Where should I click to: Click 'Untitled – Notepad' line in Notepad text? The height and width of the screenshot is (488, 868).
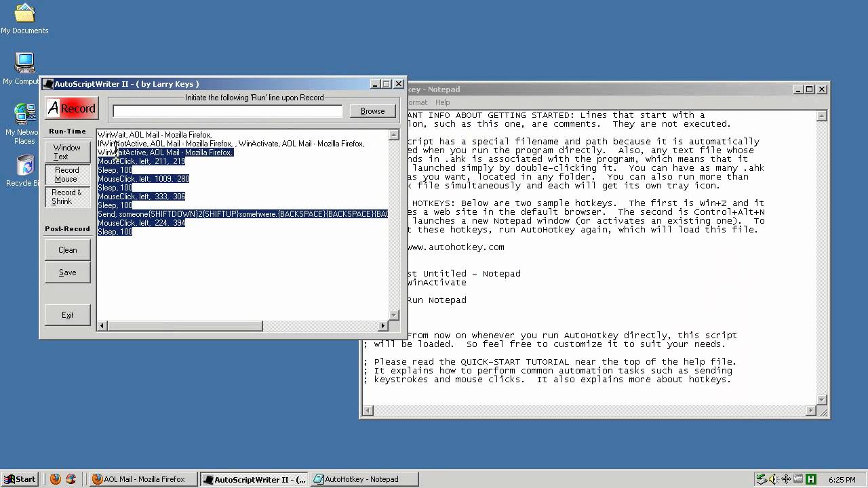click(x=472, y=274)
